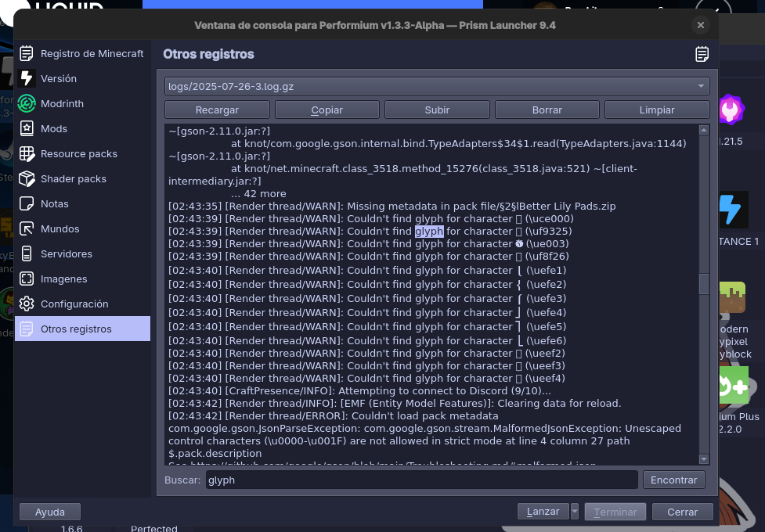Viewport: 765px width, 532px height.
Task: Click the Terminar button
Action: point(615,512)
